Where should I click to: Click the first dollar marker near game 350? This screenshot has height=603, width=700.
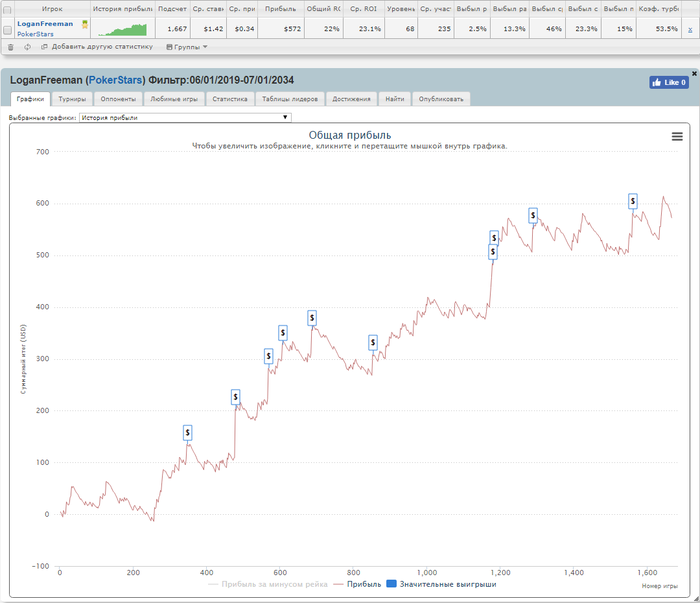[x=187, y=433]
